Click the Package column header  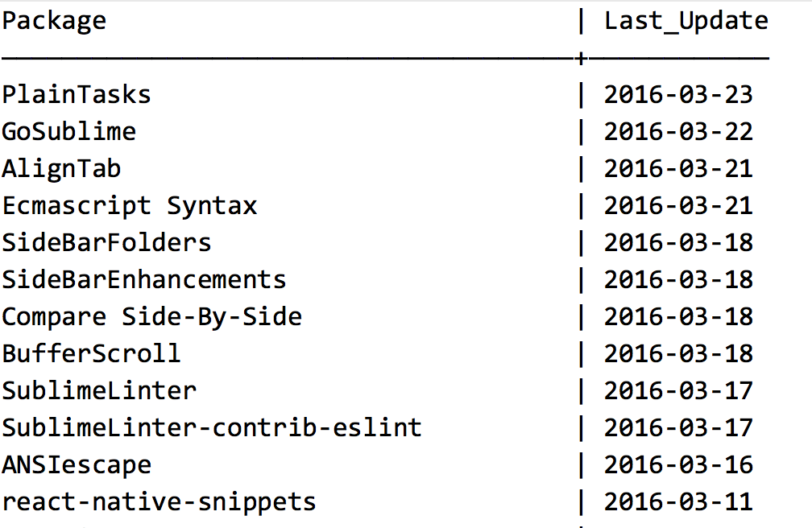(54, 22)
